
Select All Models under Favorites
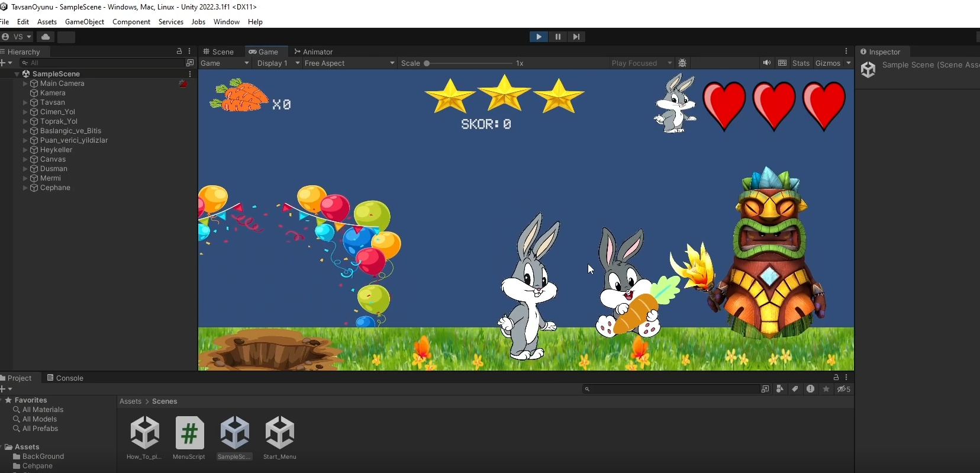pos(40,419)
